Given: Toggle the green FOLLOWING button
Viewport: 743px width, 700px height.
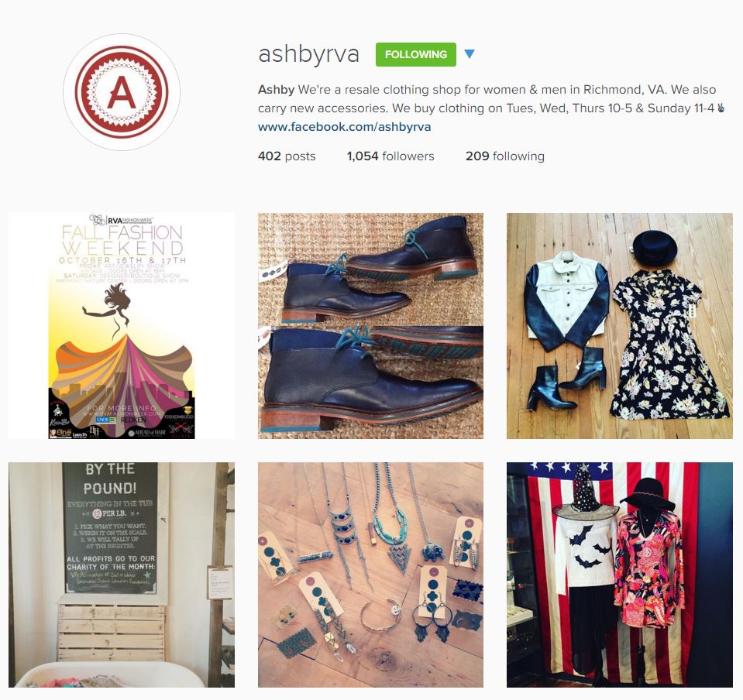Looking at the screenshot, I should coord(415,54).
